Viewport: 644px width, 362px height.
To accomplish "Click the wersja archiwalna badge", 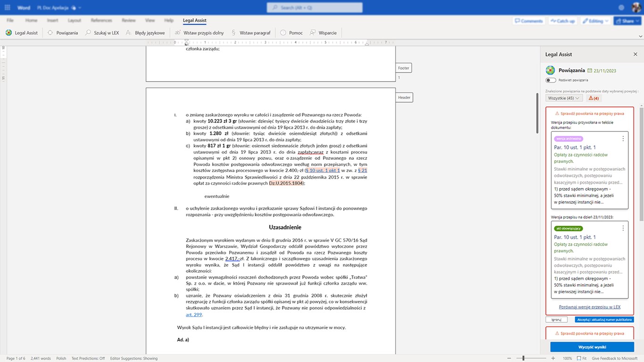I will [569, 139].
